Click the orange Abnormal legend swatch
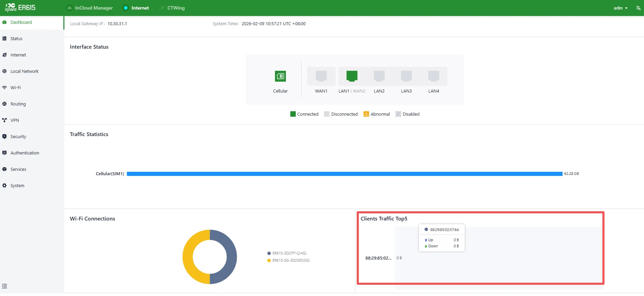The image size is (644, 296). point(366,114)
